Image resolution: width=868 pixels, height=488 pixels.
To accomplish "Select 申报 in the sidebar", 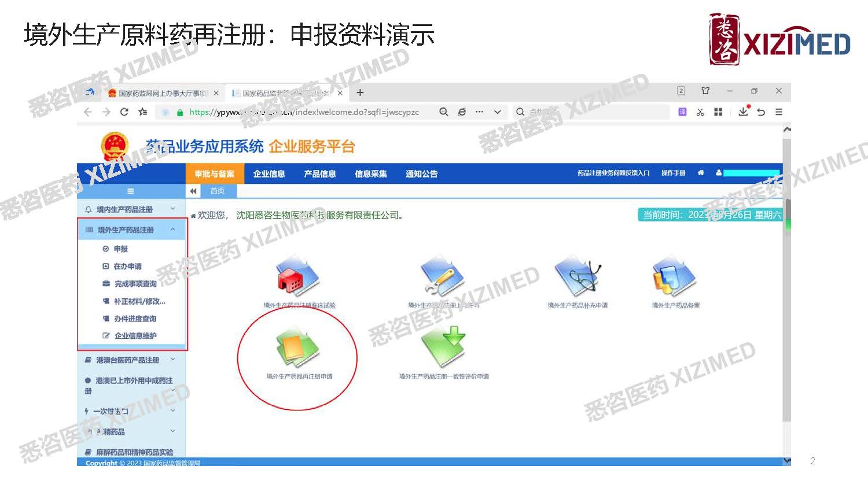I will point(120,249).
